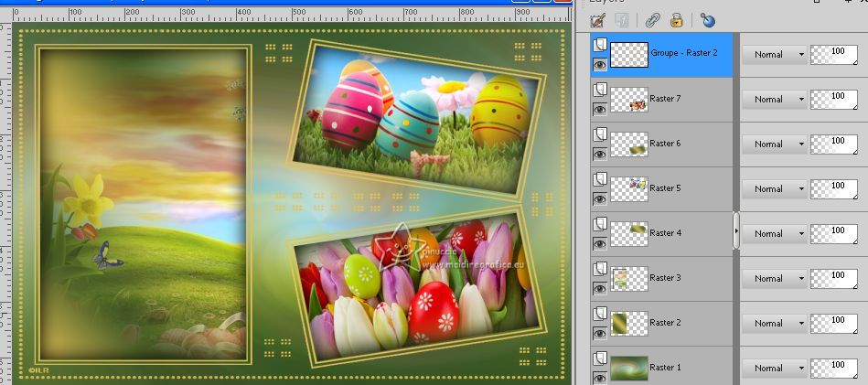868x385 pixels.
Task: Click the Raster 7 layer thumbnail
Action: click(x=629, y=100)
